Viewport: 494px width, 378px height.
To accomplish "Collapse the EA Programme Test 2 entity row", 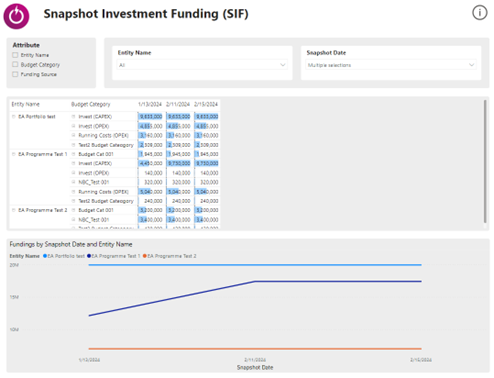I will (14, 210).
